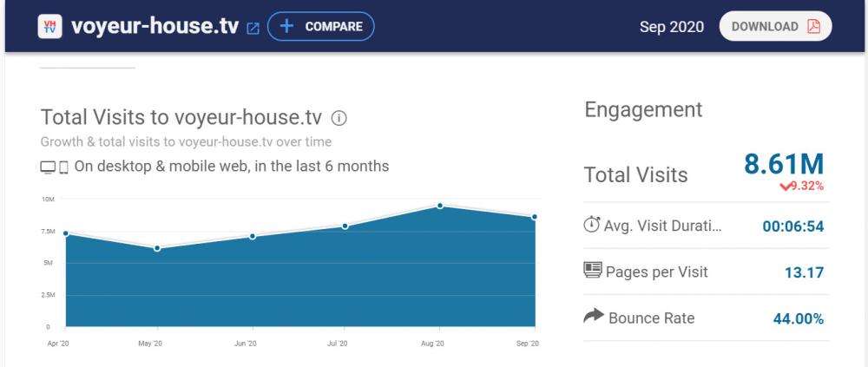The image size is (868, 367).
Task: Select the May '20 data point on chart
Action: [x=157, y=248]
